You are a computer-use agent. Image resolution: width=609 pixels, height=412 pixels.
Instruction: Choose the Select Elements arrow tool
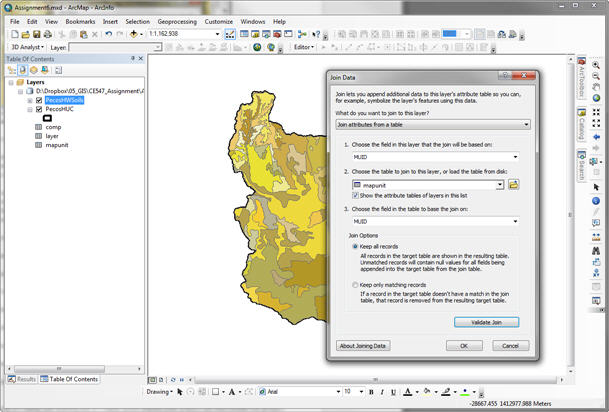coord(596,187)
